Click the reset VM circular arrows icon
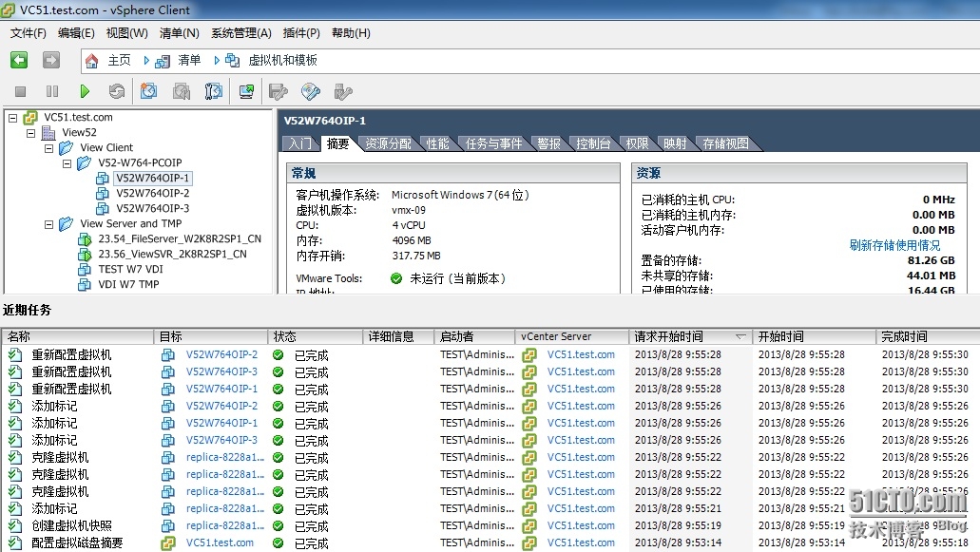980x552 pixels. (117, 92)
